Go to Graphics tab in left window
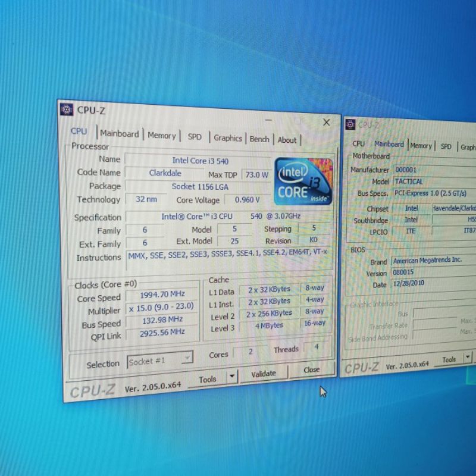Screen dimensions: 476x476 (228, 138)
